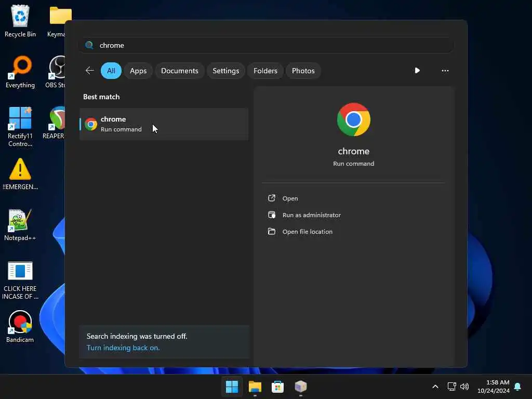Select the Everything search desktop shortcut
This screenshot has height=399, width=532.
pyautogui.click(x=20, y=72)
